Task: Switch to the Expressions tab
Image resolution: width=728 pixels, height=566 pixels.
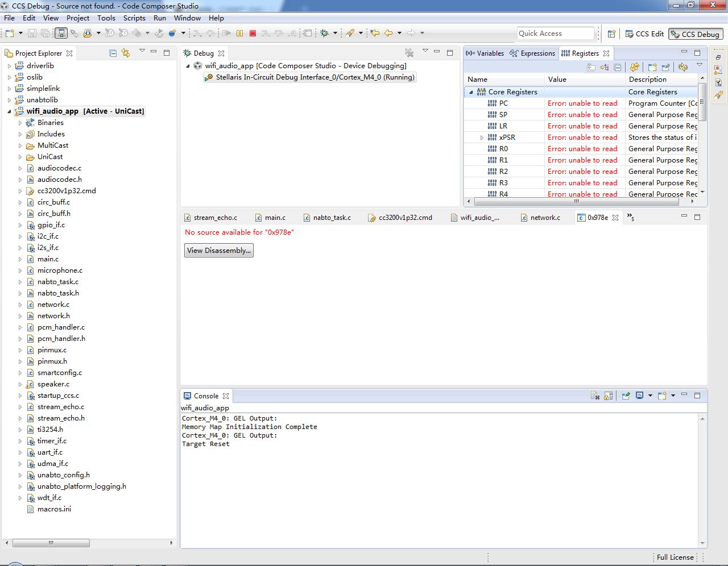Action: [x=532, y=53]
